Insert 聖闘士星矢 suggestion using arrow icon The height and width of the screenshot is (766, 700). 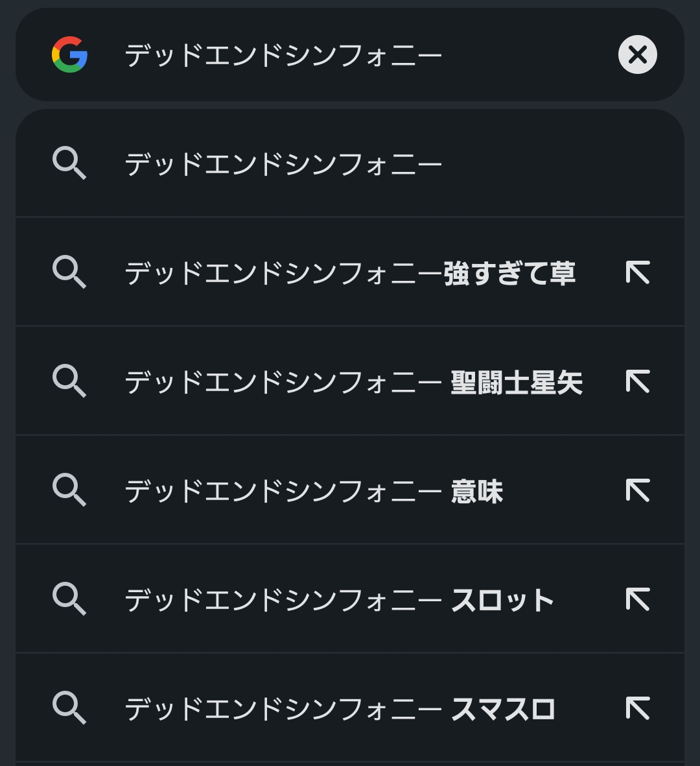(638, 381)
